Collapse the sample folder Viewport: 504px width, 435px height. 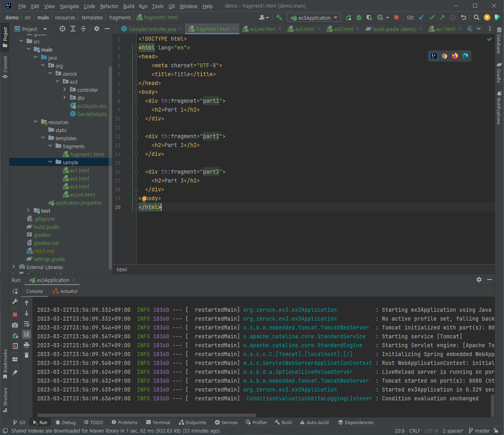coord(50,162)
